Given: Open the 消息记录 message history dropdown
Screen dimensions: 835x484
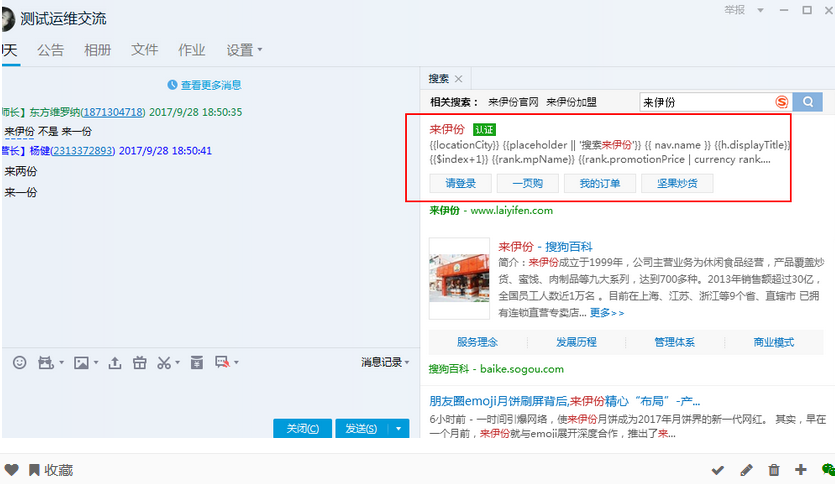Looking at the screenshot, I should (x=385, y=363).
